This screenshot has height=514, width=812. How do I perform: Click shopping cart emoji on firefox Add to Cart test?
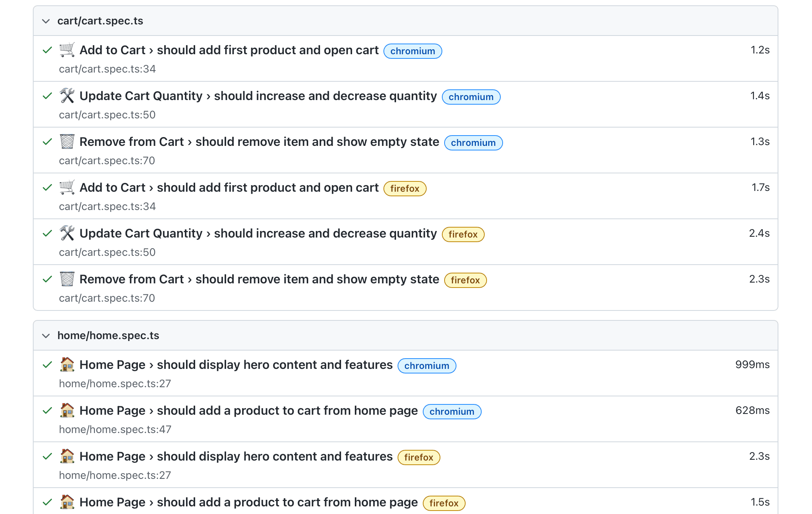(x=67, y=187)
